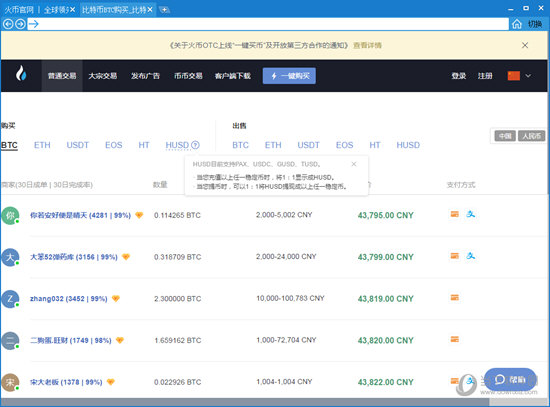
Task: Click bank card icon in 二狗蛋.旺财 row
Action: (455, 339)
